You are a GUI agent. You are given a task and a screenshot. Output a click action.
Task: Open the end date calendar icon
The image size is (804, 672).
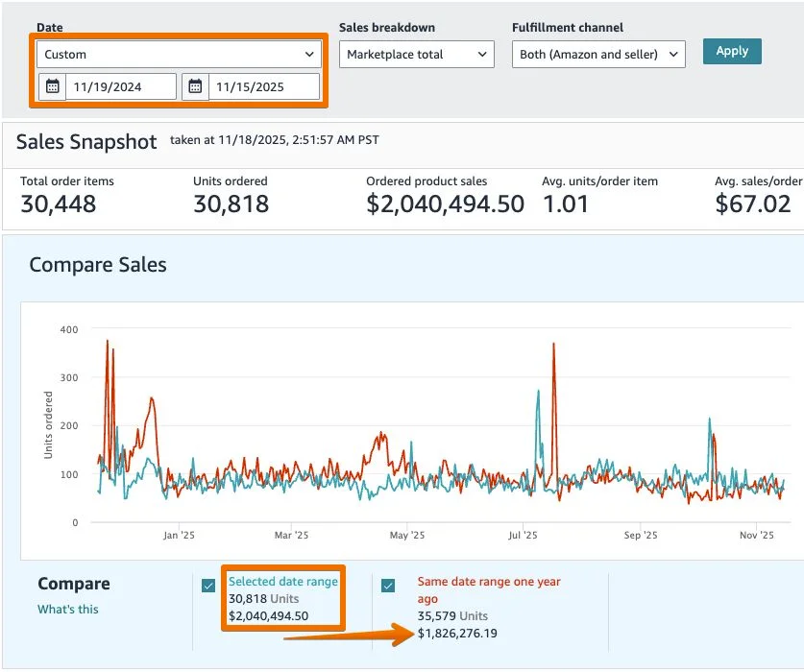[195, 86]
